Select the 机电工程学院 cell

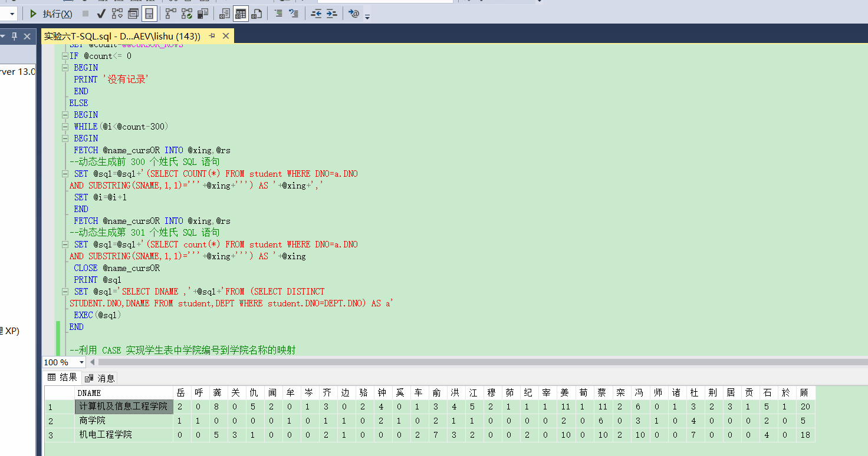tap(124, 435)
